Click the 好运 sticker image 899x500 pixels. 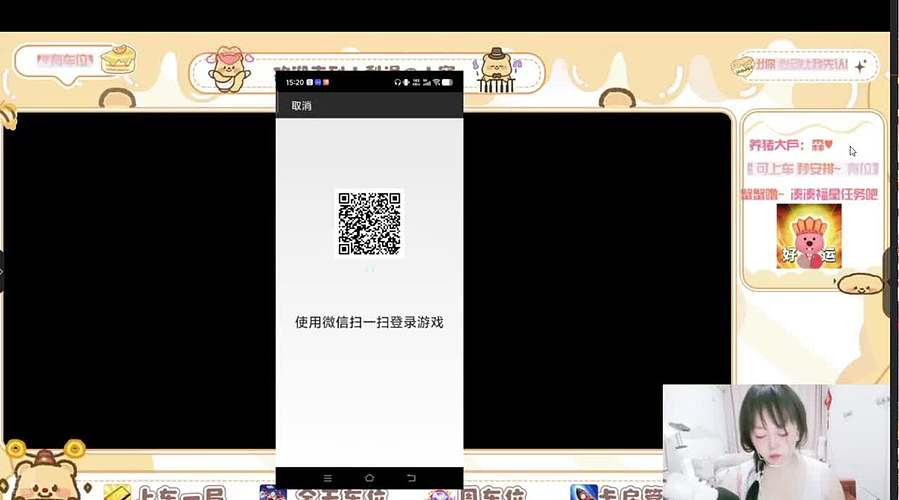[809, 236]
